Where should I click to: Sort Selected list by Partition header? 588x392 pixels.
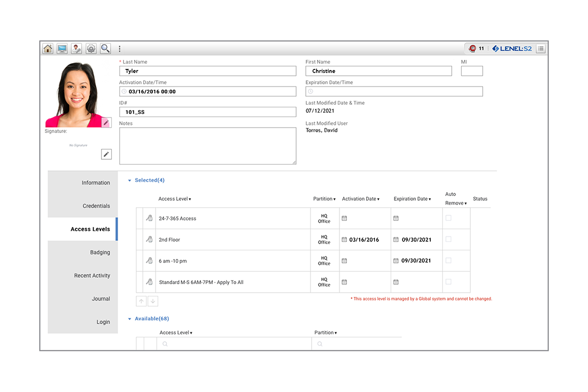[324, 199]
